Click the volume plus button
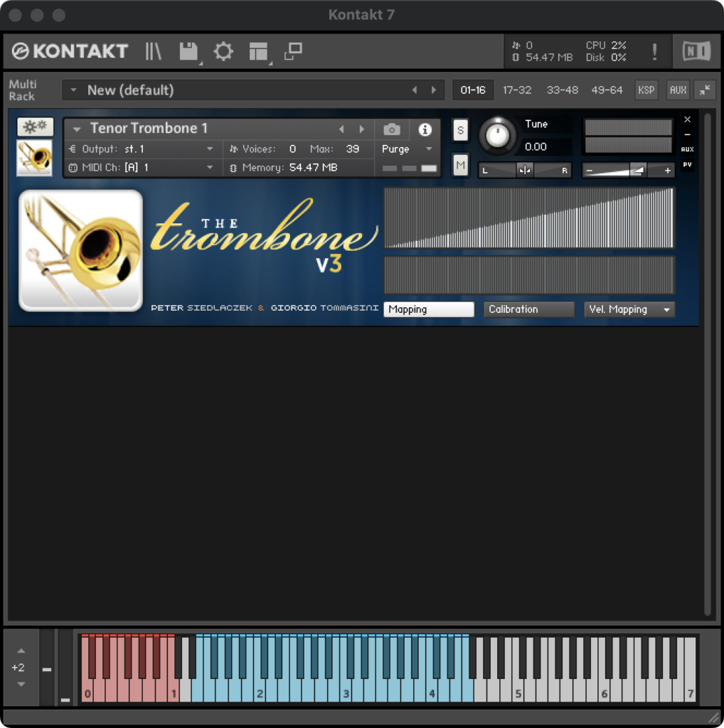The width and height of the screenshot is (724, 728). tap(667, 171)
